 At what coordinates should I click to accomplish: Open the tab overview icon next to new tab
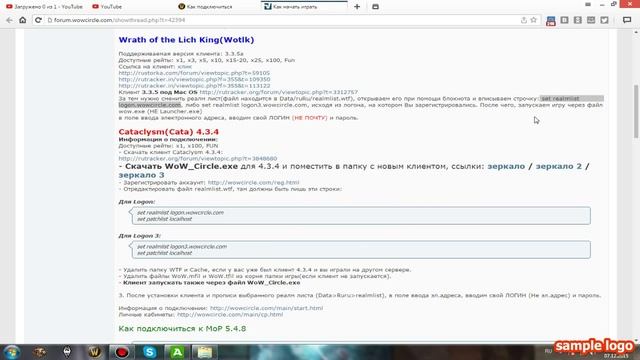tap(376, 7)
